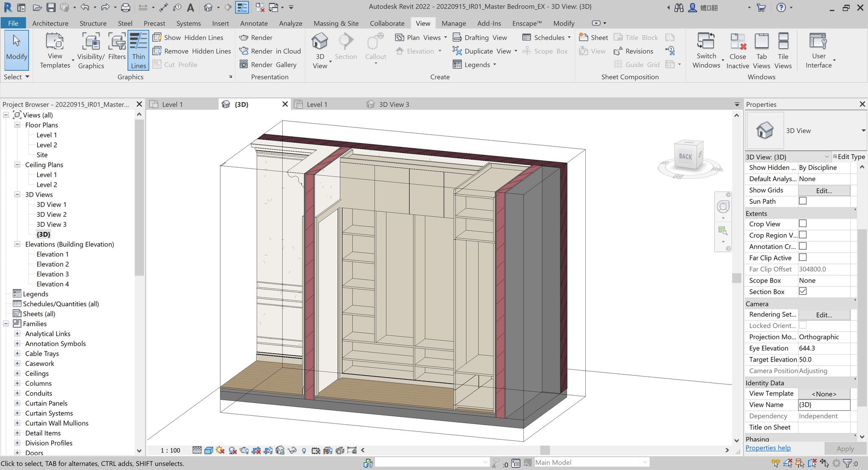
Task: Open Properties help link
Action: pyautogui.click(x=768, y=448)
